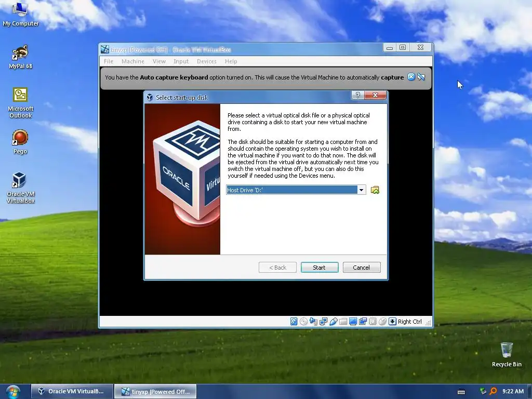The image size is (532, 399).
Task: Click the VirtualBox cube icon in the dialog title bar
Action: (x=150, y=97)
